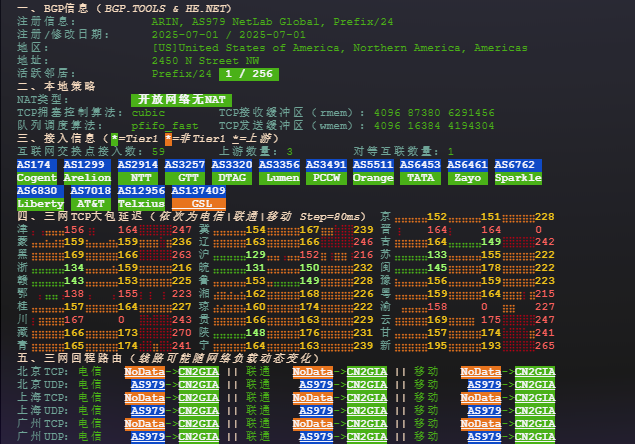Select the green '1 / 256' prefix indicator

click(x=249, y=74)
